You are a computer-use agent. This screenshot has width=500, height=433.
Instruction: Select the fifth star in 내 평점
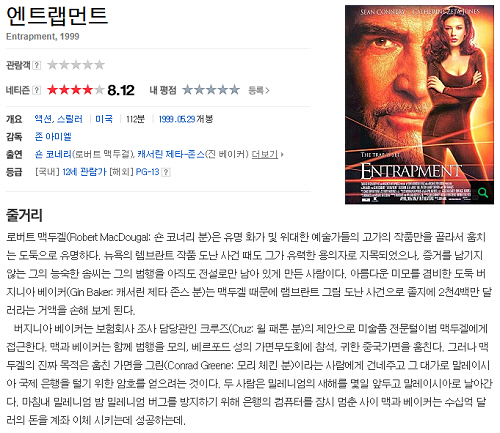(234, 90)
